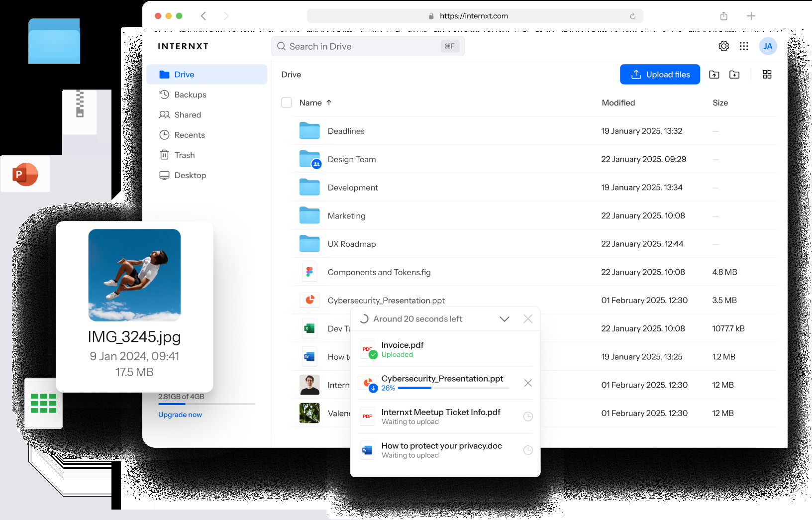Toggle selection of Components and Tokens.fig

pyautogui.click(x=287, y=272)
